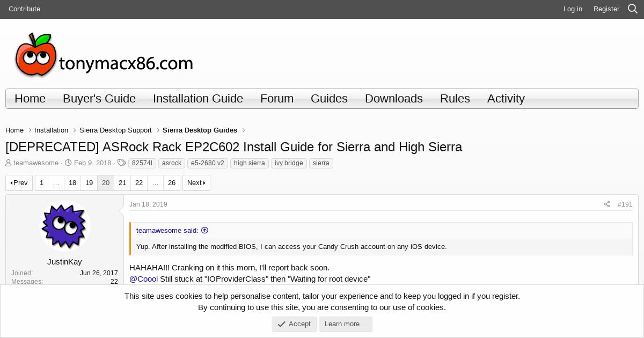Click Sierra Desktop Support breadcrumb
644x338 pixels.
[115, 130]
